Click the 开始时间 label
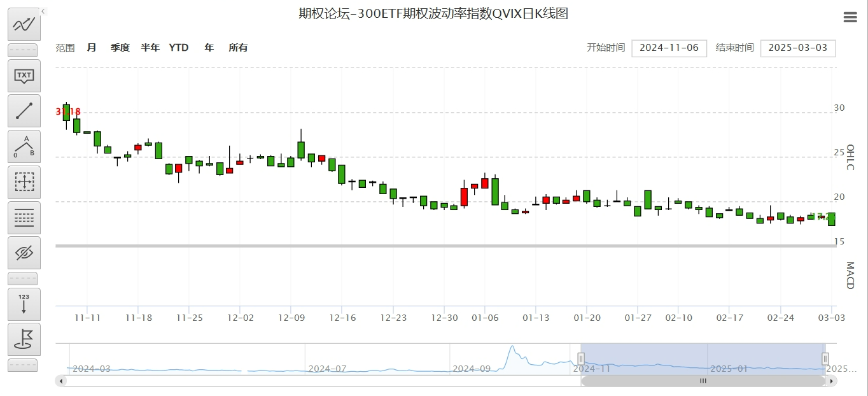This screenshot has width=868, height=396. 606,48
